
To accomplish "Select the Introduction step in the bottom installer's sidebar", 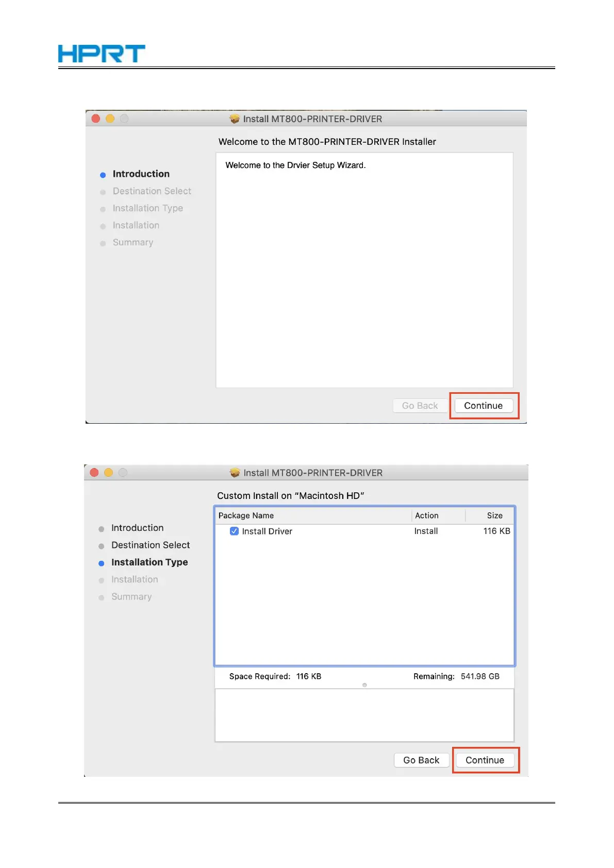I will coord(137,528).
